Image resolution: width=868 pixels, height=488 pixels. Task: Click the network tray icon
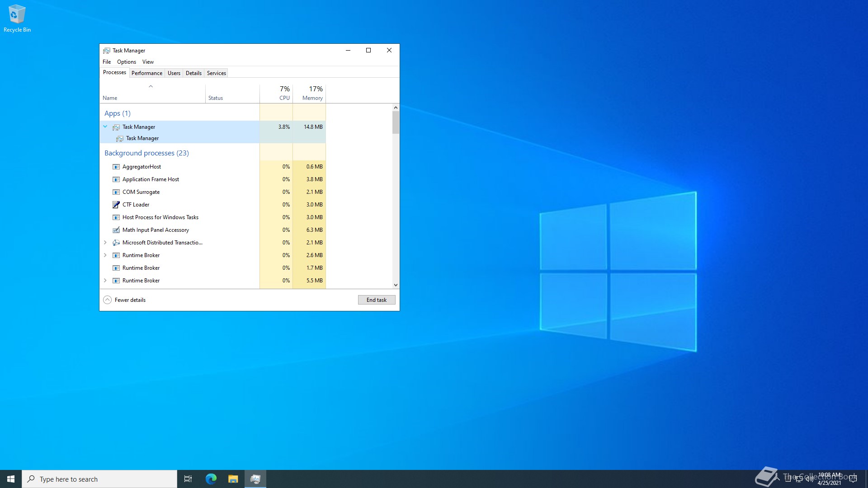click(x=798, y=479)
